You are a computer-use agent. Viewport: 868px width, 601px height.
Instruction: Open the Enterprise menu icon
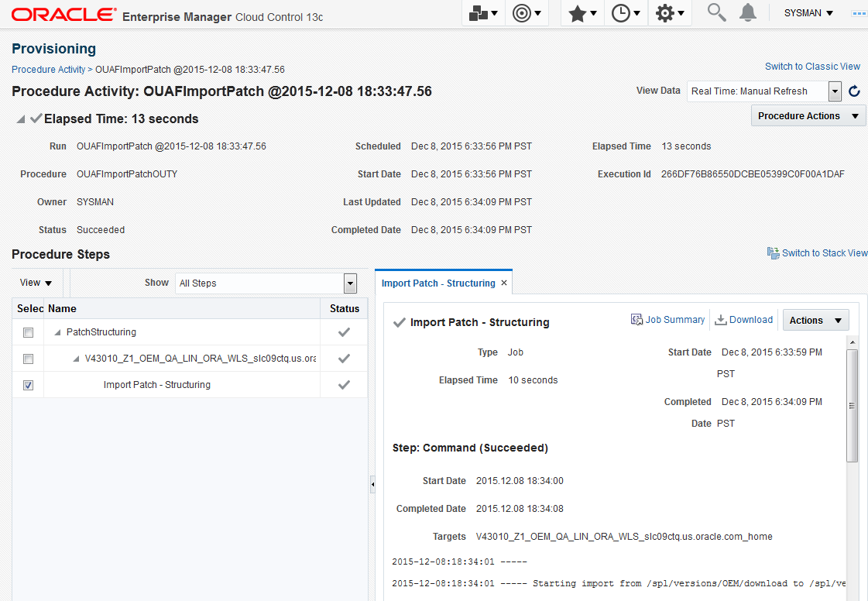pos(482,12)
